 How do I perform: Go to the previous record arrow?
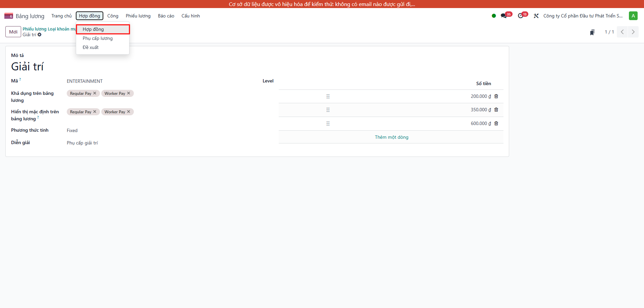click(x=622, y=32)
